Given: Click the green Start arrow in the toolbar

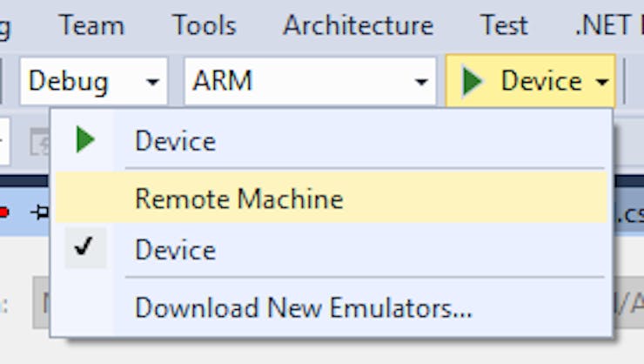Looking at the screenshot, I should click(x=473, y=81).
